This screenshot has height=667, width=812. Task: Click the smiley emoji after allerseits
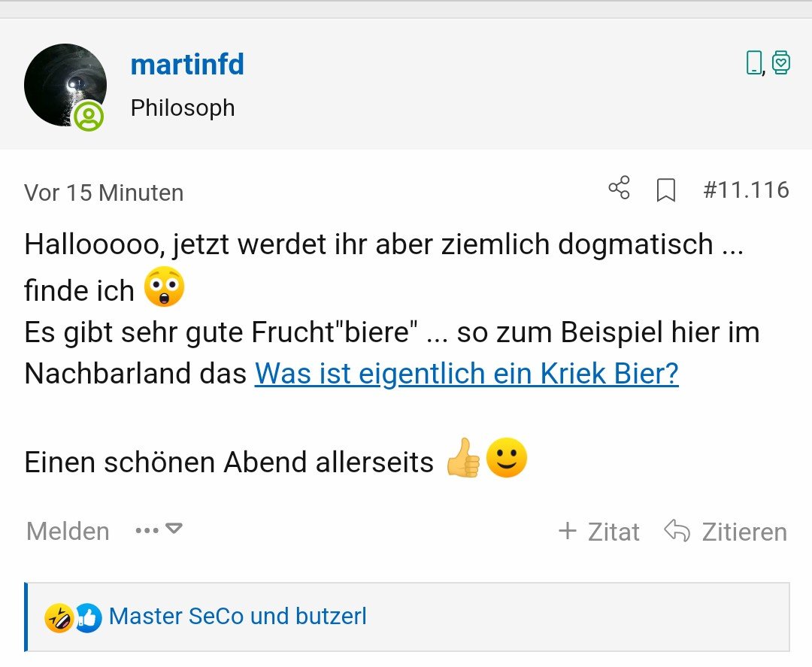[x=507, y=459]
